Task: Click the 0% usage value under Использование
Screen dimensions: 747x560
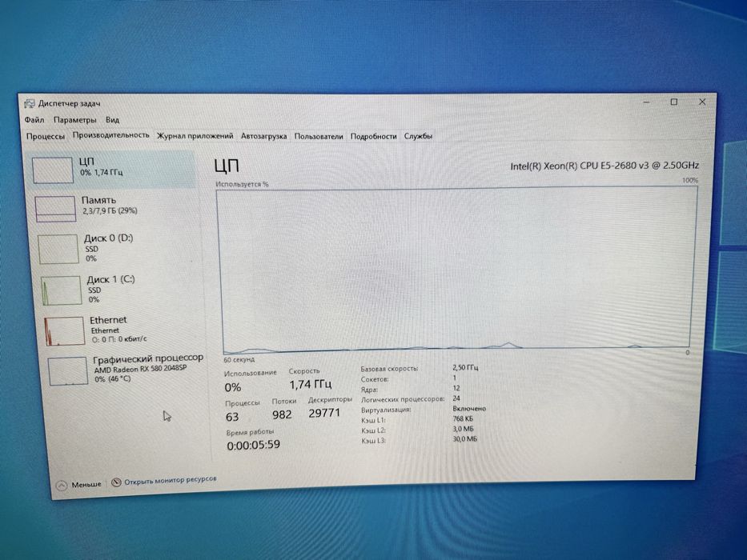Action: (233, 387)
